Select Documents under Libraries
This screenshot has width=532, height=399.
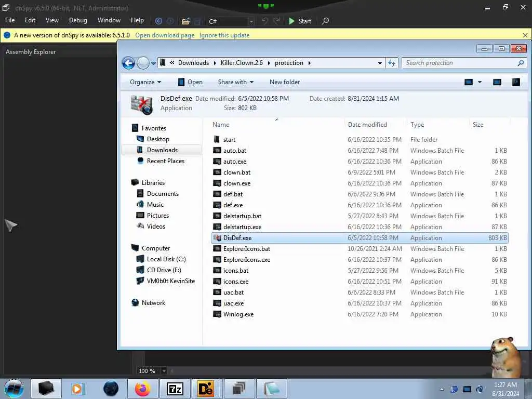(163, 194)
